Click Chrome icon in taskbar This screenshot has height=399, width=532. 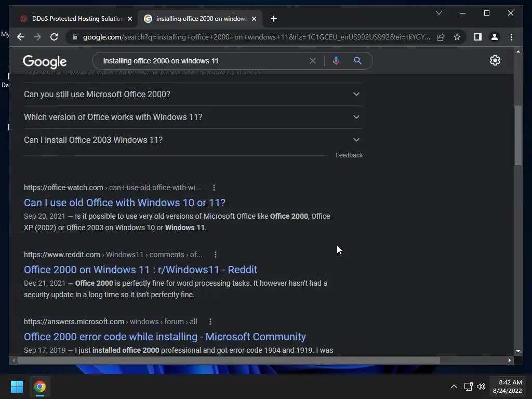[39, 387]
